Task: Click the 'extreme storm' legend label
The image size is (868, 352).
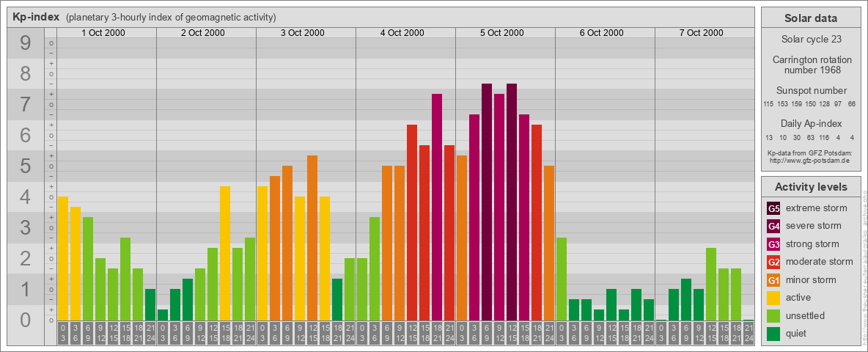Action: click(817, 208)
